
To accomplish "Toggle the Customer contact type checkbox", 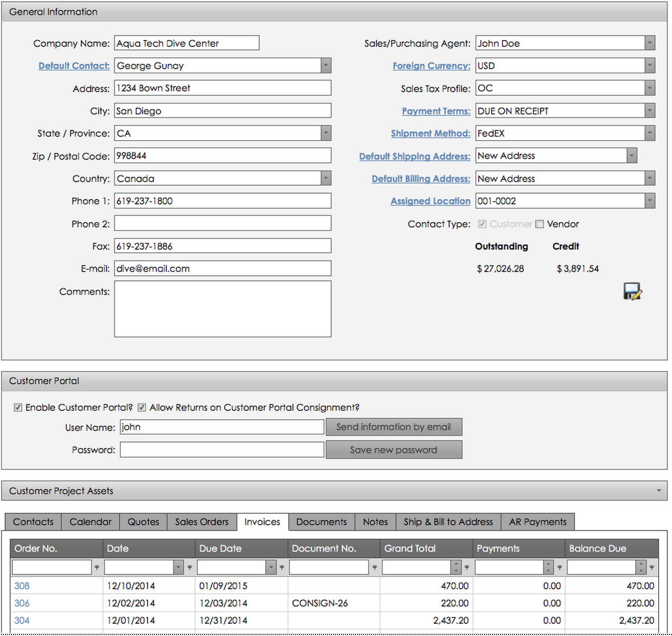I will point(482,224).
